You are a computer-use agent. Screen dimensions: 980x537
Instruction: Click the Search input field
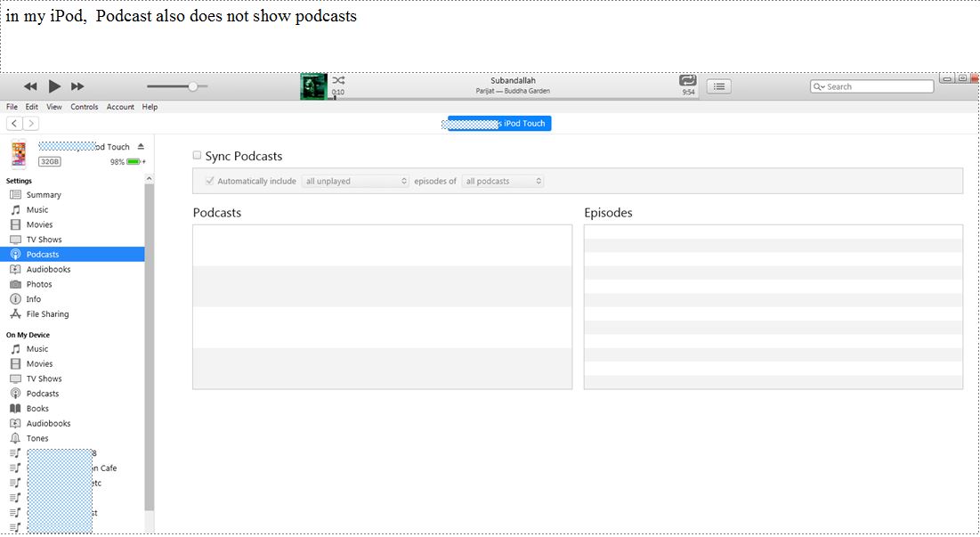click(872, 87)
